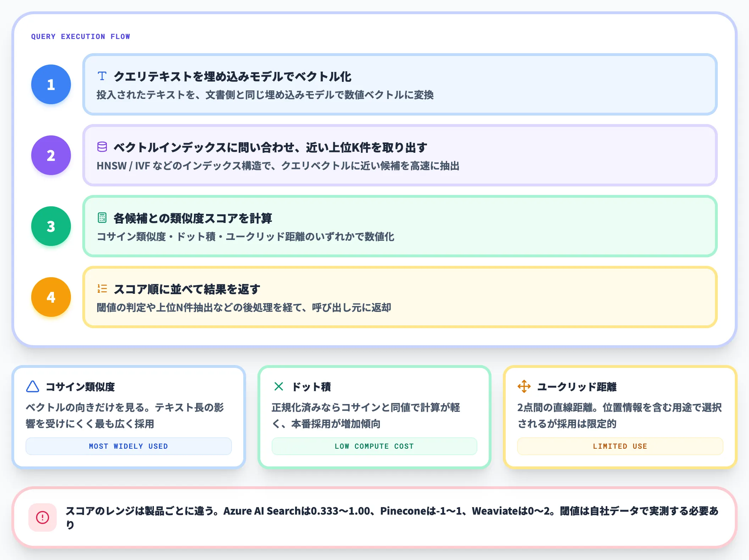The width and height of the screenshot is (749, 560).
Task: Click the MOST WIDELY USED badge
Action: [x=129, y=446]
